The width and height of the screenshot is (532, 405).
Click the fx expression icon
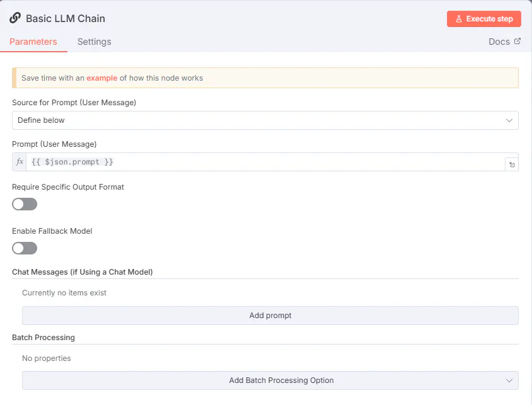(20, 162)
